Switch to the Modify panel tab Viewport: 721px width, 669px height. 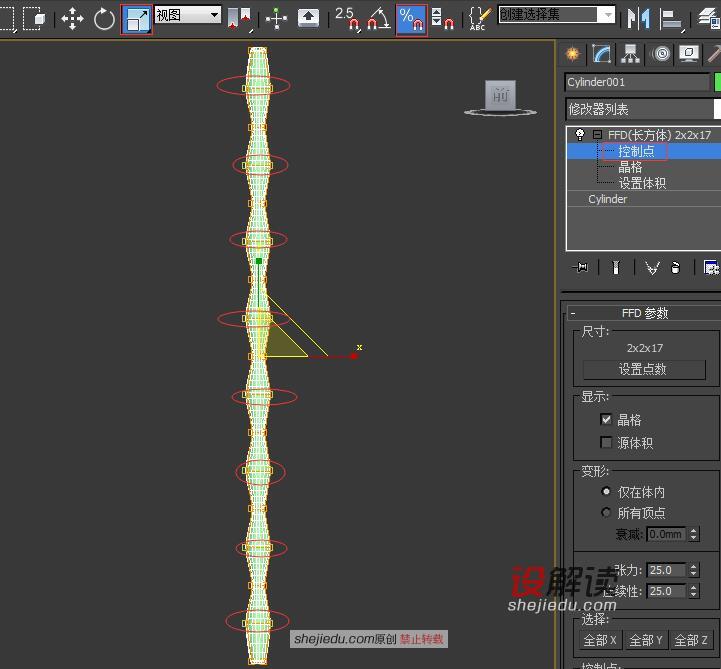click(601, 54)
